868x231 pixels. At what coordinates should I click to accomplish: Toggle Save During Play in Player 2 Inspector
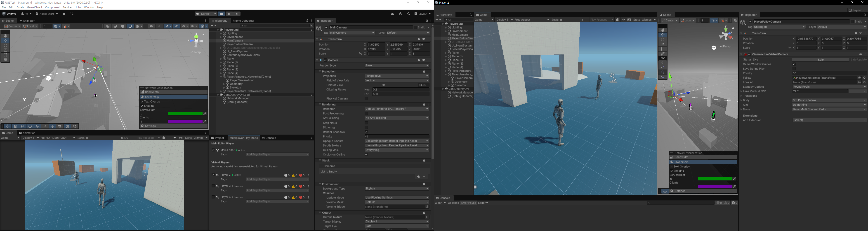click(x=794, y=69)
